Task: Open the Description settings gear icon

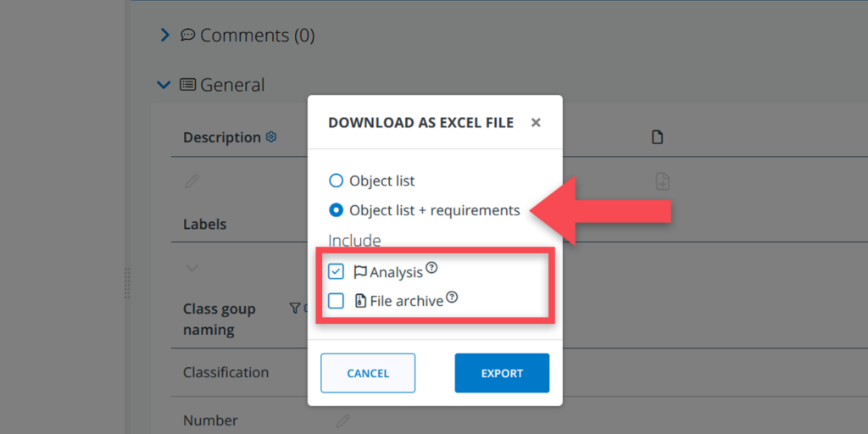Action: click(271, 136)
